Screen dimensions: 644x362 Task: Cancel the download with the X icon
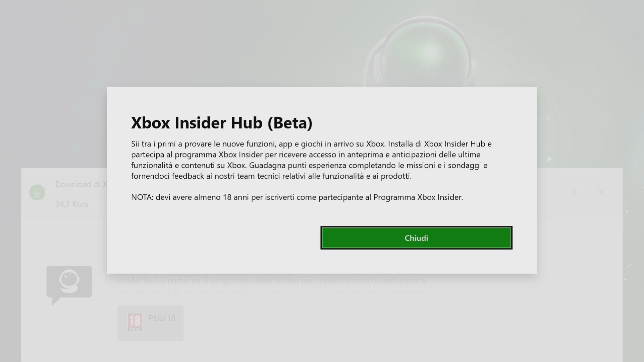coord(601,192)
